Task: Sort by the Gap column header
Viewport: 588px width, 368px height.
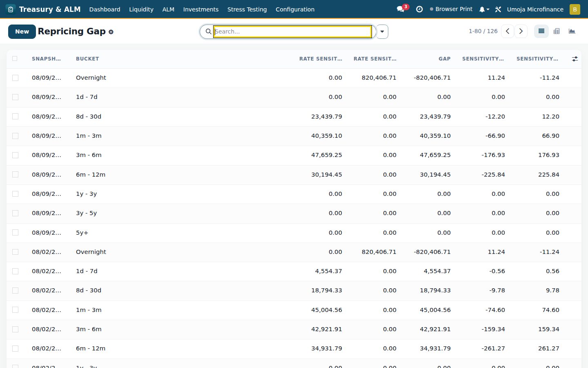Action: 445,59
